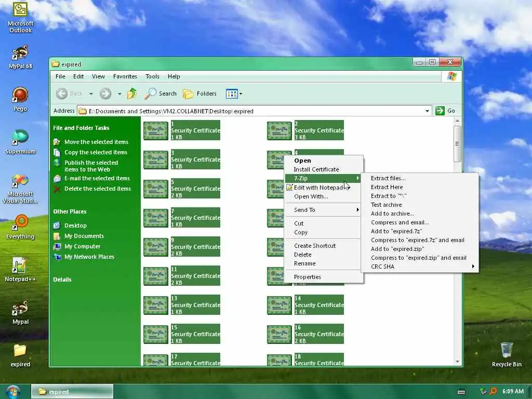Click the expired taskbar button
The height and width of the screenshot is (399, 532).
click(72, 392)
